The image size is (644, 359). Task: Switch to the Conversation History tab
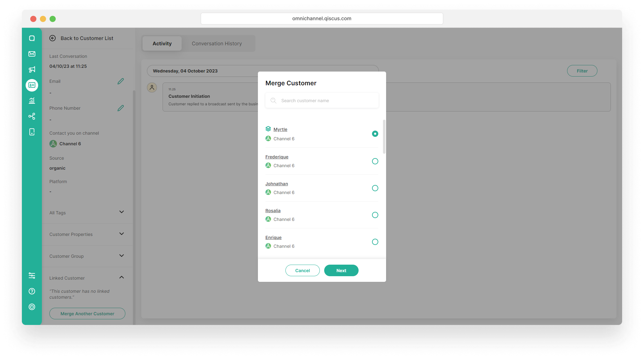click(217, 44)
